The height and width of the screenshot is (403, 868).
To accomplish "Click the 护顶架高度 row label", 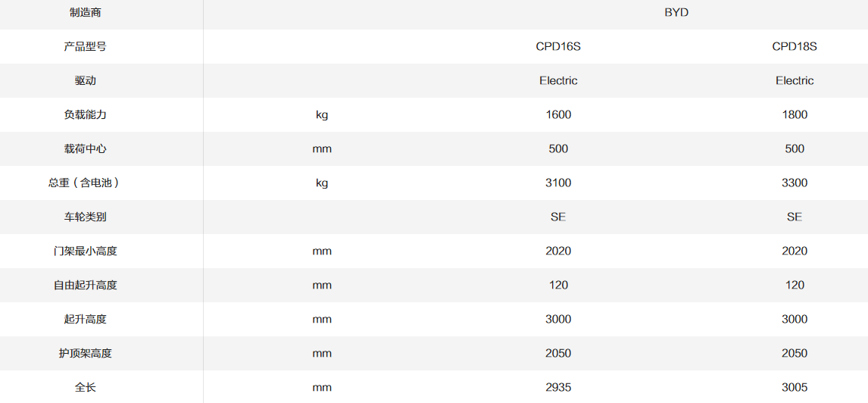I will point(86,353).
